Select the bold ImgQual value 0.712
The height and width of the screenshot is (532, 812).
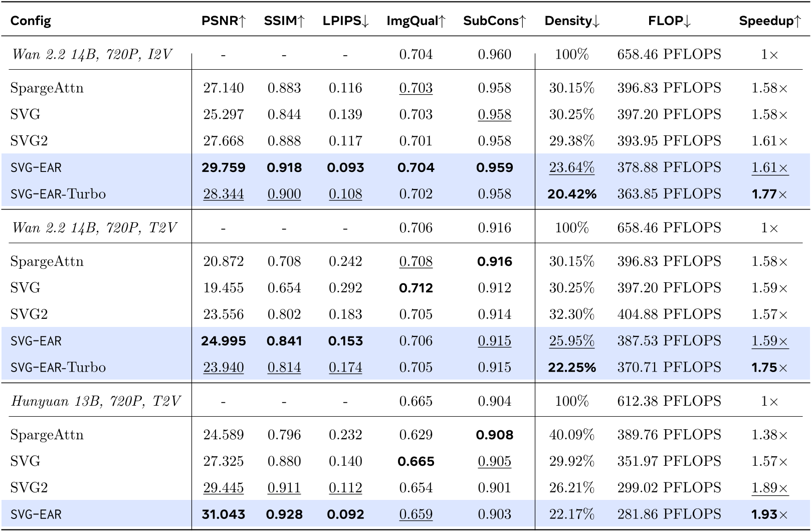pyautogui.click(x=416, y=288)
